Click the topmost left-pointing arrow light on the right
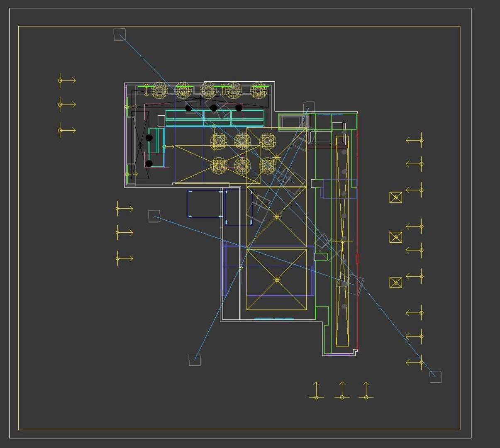This screenshot has width=500, height=448. pos(415,141)
